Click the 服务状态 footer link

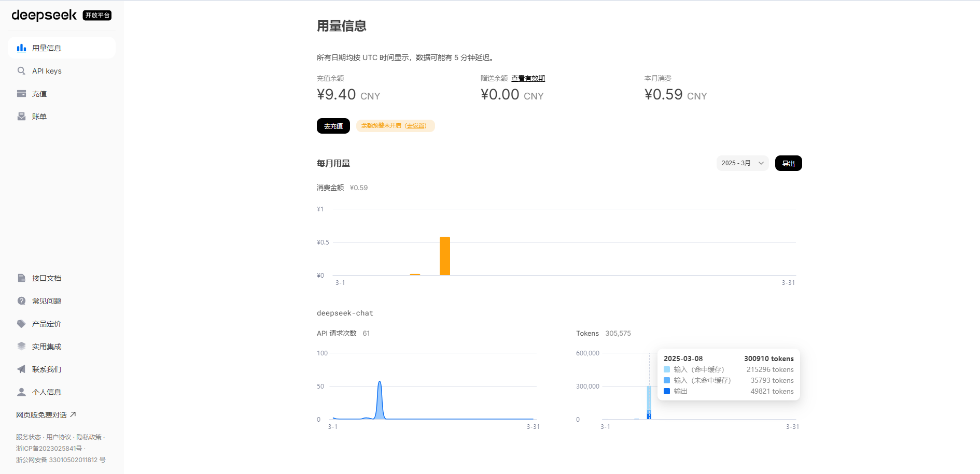click(28, 437)
